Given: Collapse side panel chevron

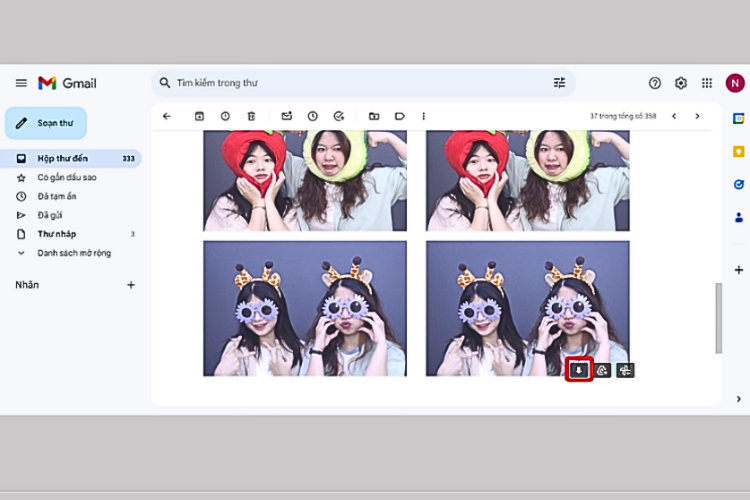Looking at the screenshot, I should (739, 399).
